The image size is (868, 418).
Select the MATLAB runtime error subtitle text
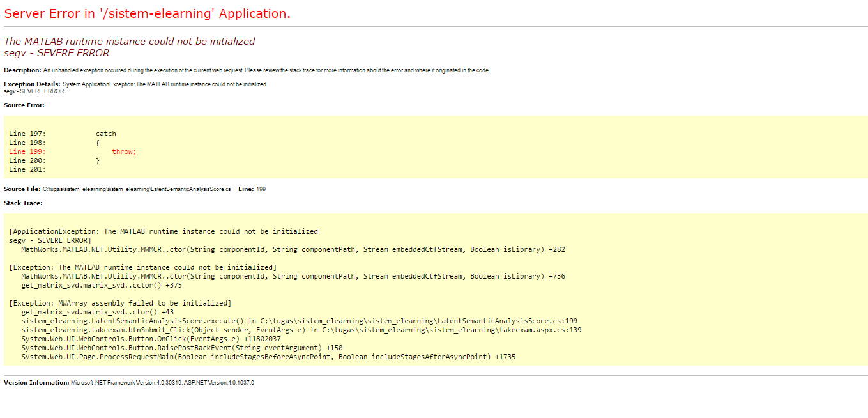(x=129, y=40)
